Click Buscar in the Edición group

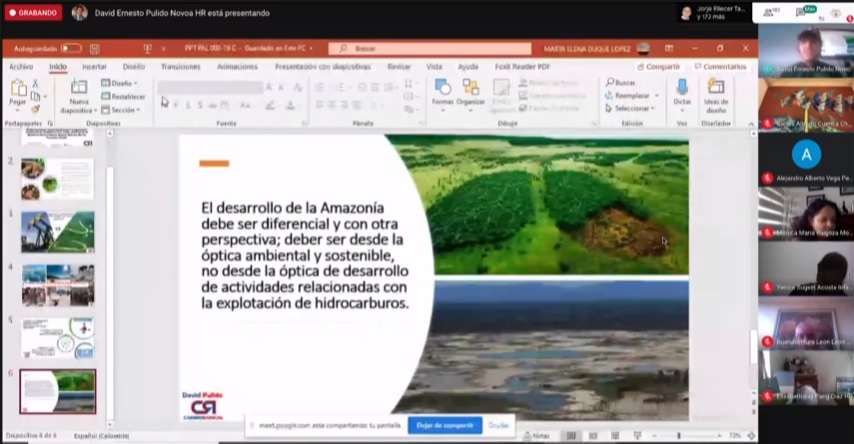pyautogui.click(x=620, y=82)
